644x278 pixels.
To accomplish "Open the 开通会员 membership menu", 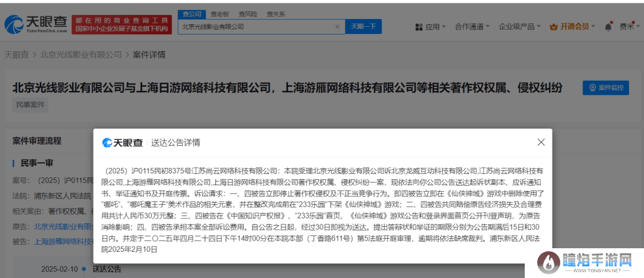I will pos(572,27).
